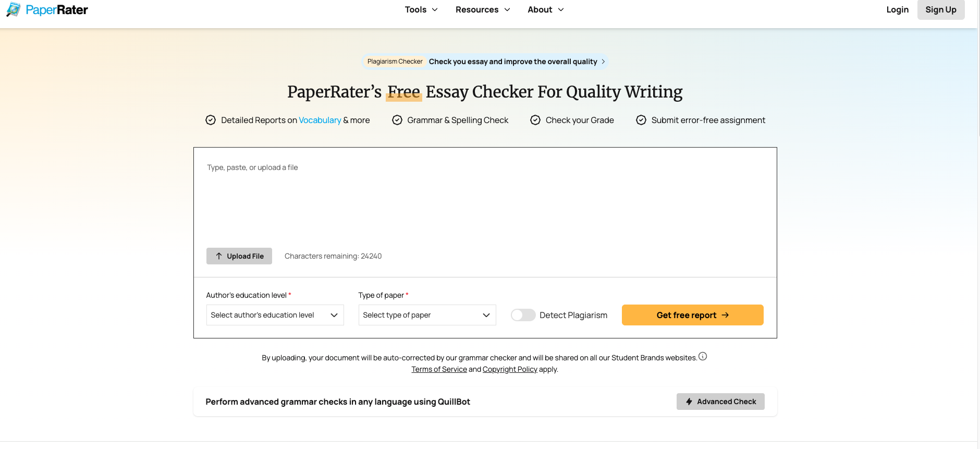The image size is (980, 449).
Task: Click the checkmark beside Submit error-free assignment
Action: [x=641, y=120]
